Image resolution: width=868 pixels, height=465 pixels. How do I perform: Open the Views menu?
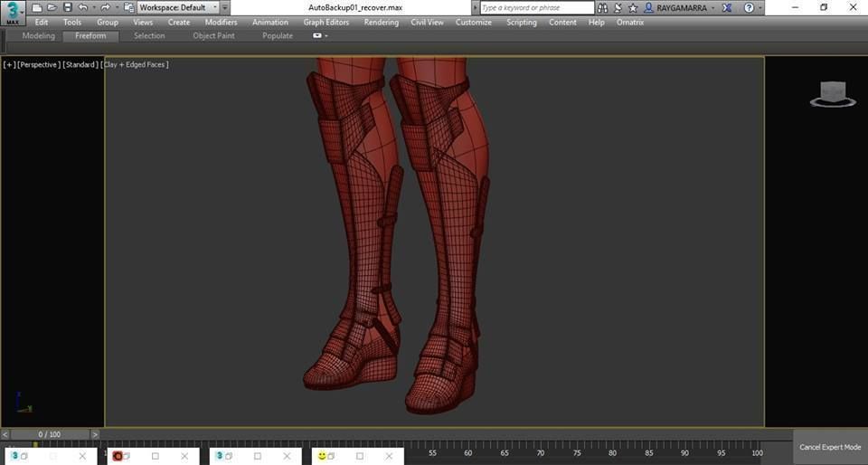pos(143,22)
